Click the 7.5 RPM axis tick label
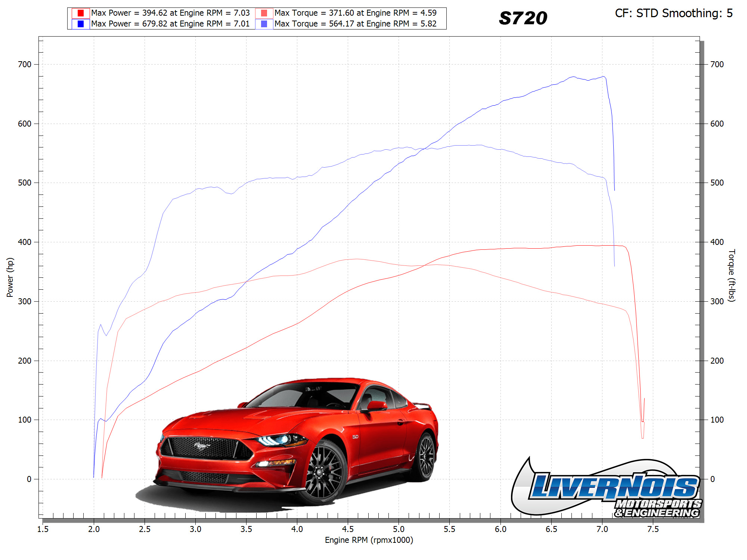This screenshot has height=560, width=747. 653,529
